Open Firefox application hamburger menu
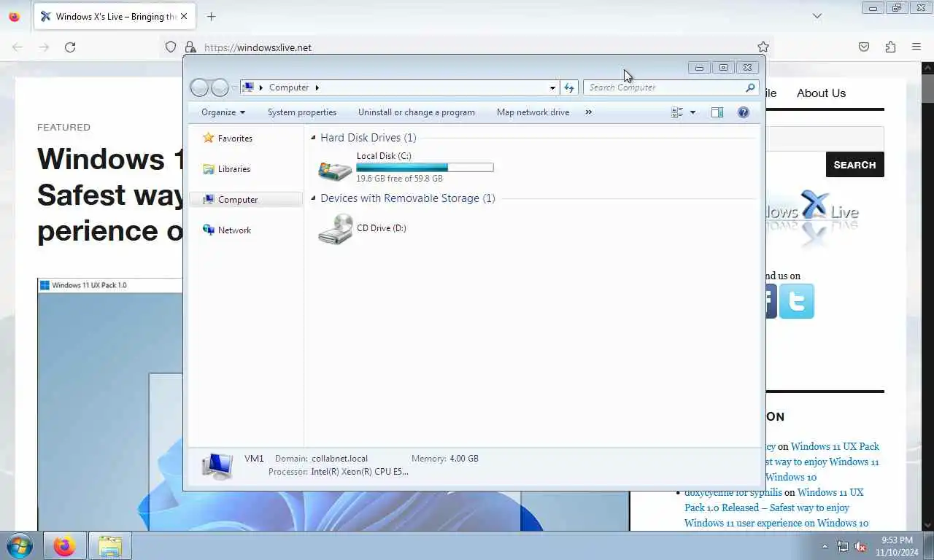This screenshot has width=934, height=560. pos(916,47)
